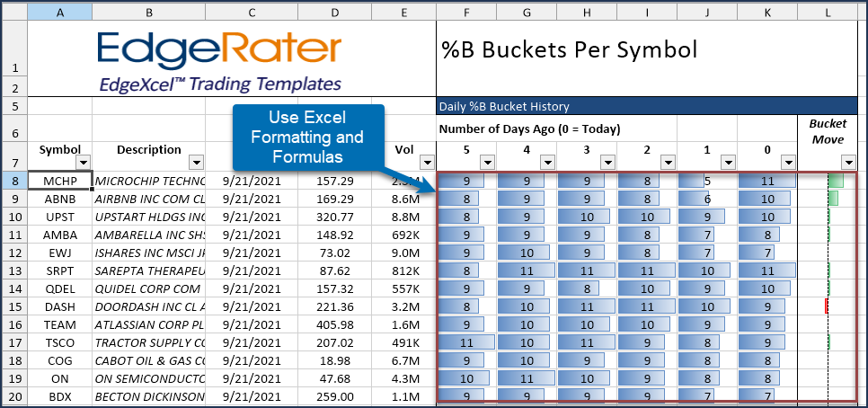Click the SRPT symbol cell
The height and width of the screenshot is (408, 868).
60,271
